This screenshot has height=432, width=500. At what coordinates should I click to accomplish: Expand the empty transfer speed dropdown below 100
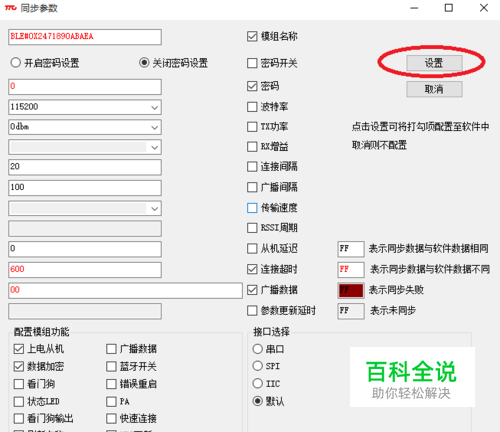154,209
